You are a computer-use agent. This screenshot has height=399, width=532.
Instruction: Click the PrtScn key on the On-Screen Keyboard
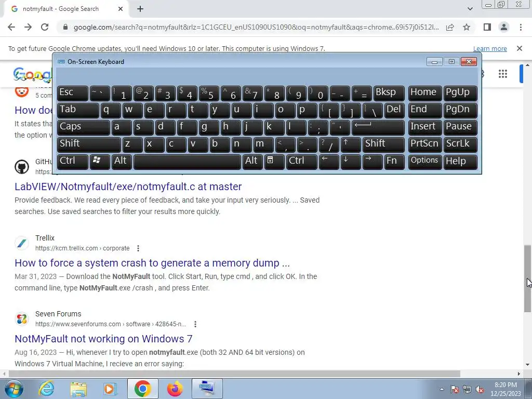click(x=425, y=144)
